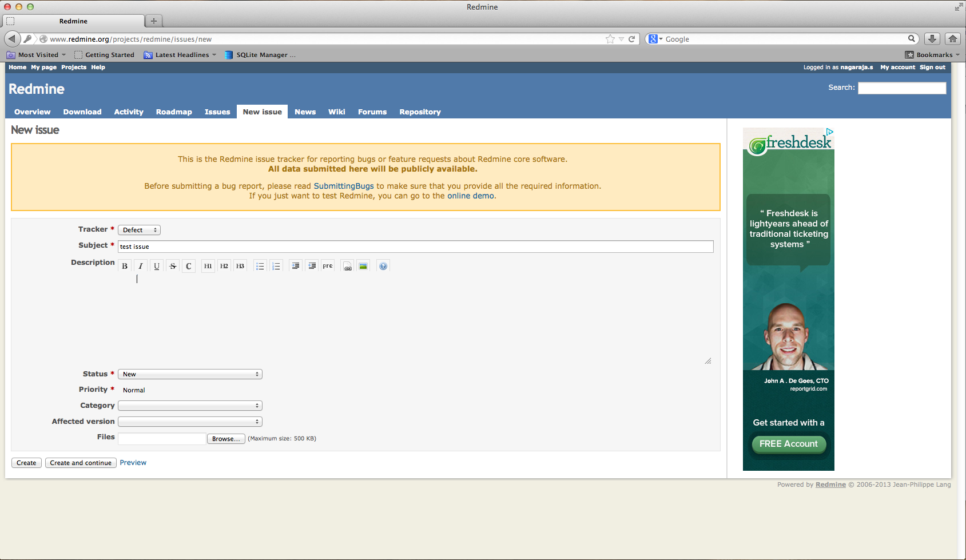Click Browse to attach a file
This screenshot has width=966, height=560.
[226, 439]
